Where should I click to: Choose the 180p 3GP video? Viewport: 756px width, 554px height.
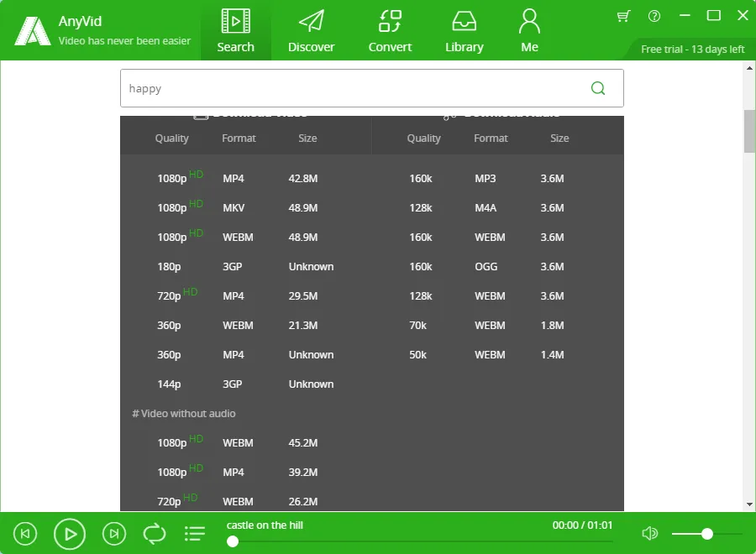coord(246,266)
